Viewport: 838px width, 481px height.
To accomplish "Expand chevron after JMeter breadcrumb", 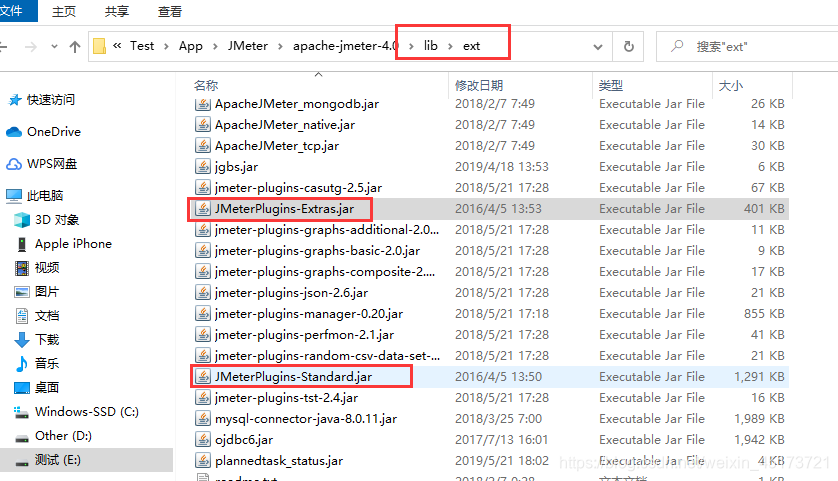I will 280,46.
